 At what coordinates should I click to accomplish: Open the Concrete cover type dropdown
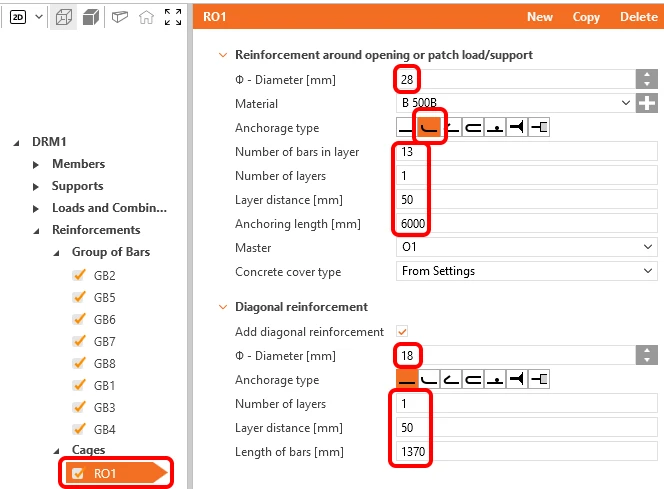point(526,271)
